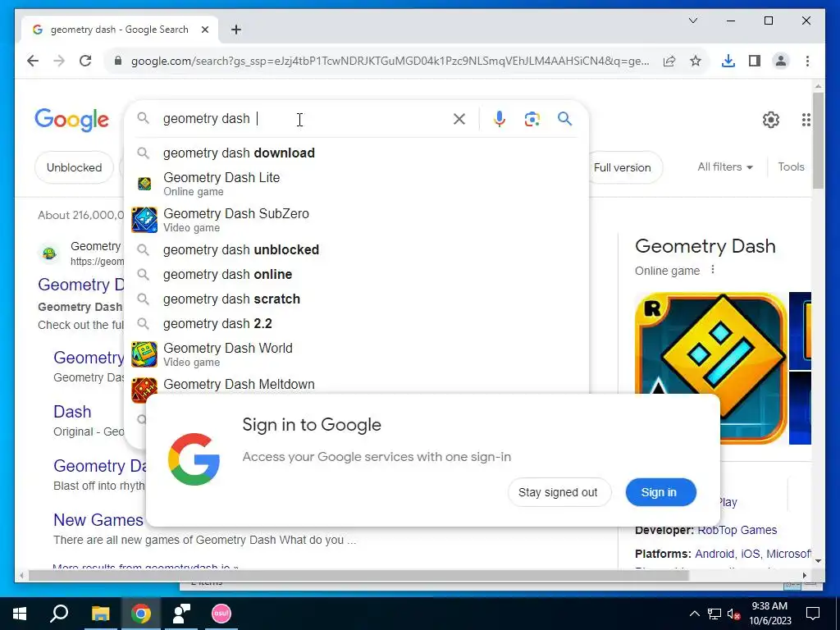The image size is (840, 630).
Task: Click the Stay signed out button
Action: [x=559, y=492]
